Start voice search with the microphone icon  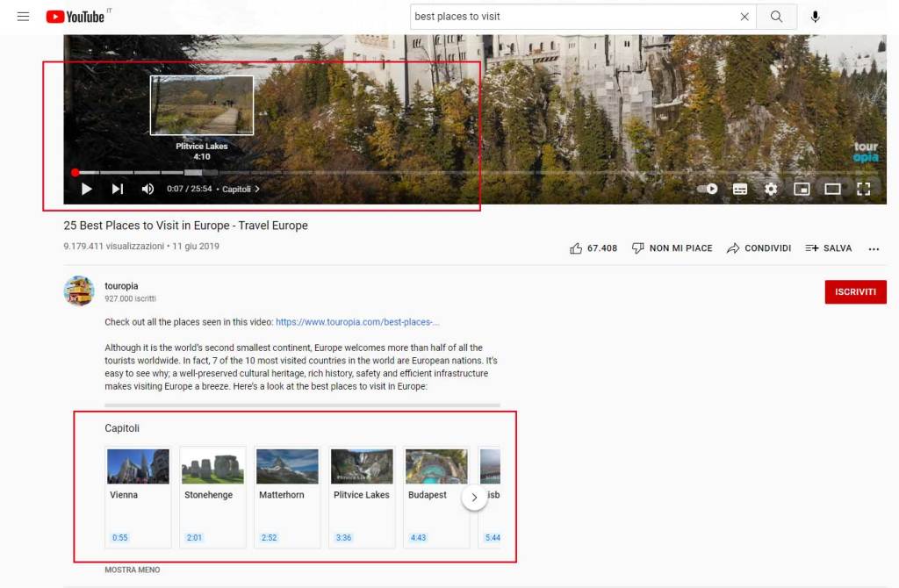click(816, 17)
